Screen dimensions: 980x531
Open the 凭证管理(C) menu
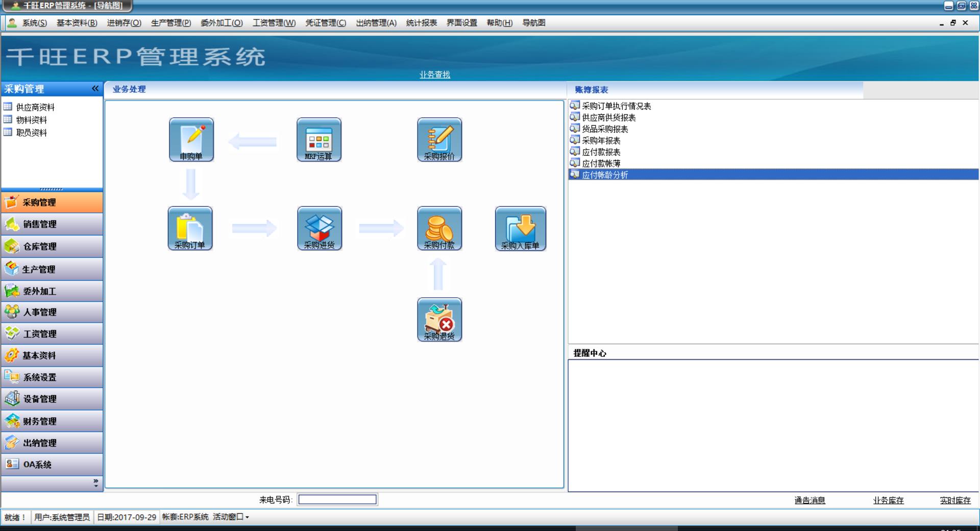(x=326, y=23)
